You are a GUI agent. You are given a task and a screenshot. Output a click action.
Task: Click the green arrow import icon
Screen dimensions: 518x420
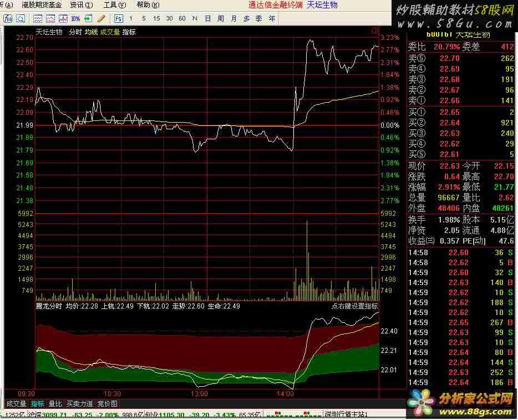[x=88, y=18]
